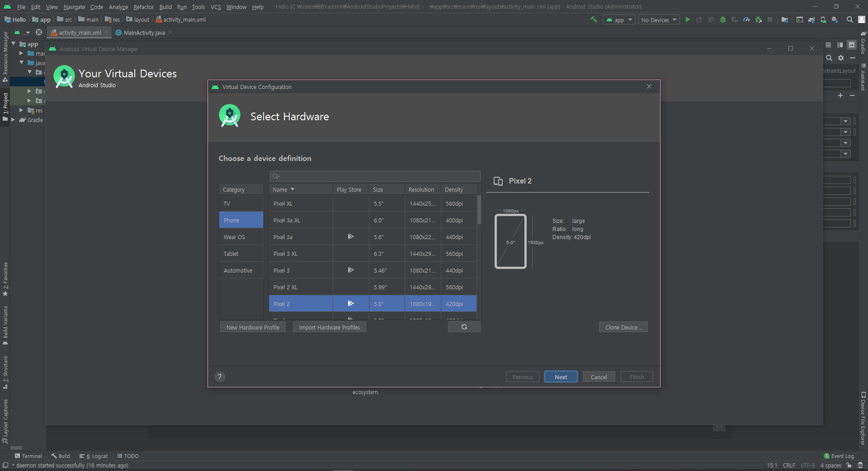Click the Search Everywhere magnifier icon
This screenshot has width=868, height=471.
[850, 19]
